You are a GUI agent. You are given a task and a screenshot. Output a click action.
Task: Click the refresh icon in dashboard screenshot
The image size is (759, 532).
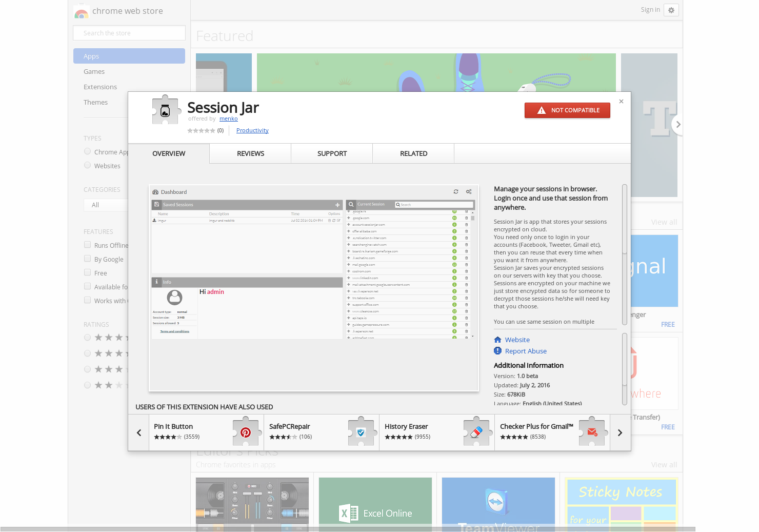tap(456, 192)
